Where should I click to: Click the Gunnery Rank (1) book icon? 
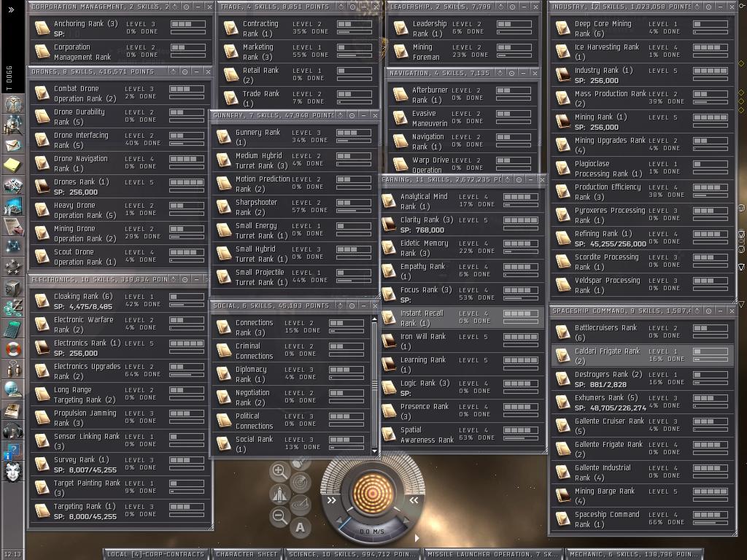[223, 137]
